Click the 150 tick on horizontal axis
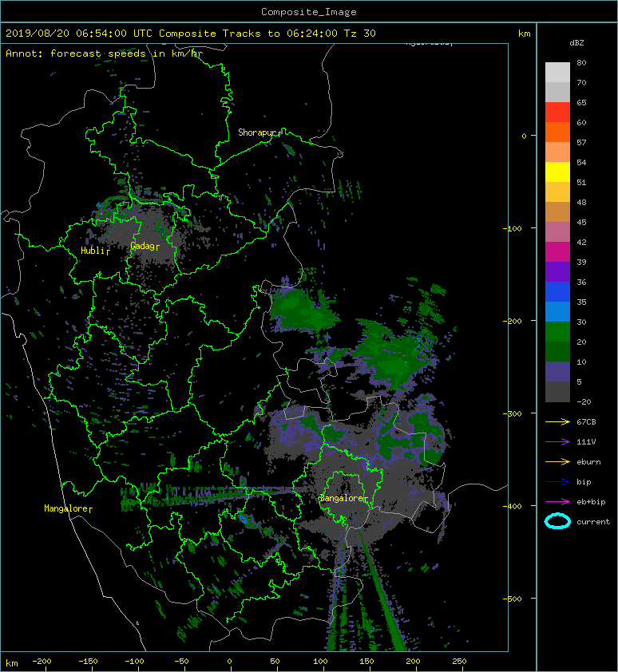The height and width of the screenshot is (672, 618). click(x=366, y=662)
